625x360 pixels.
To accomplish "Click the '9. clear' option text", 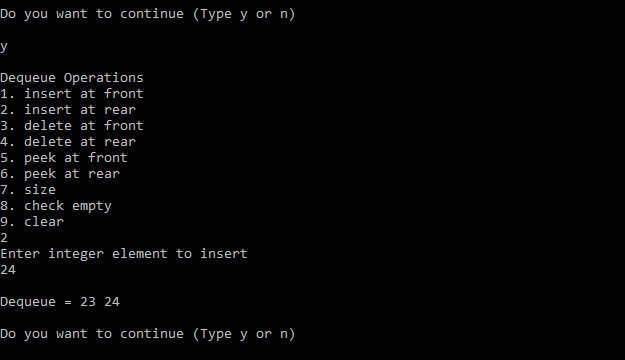I will 32,222.
